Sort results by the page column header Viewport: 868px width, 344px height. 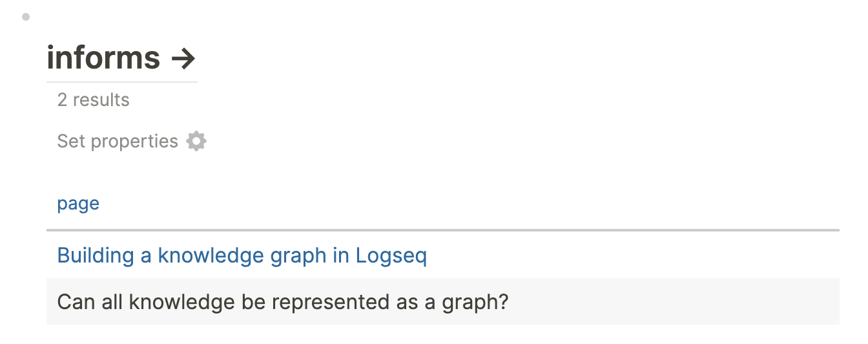click(78, 204)
